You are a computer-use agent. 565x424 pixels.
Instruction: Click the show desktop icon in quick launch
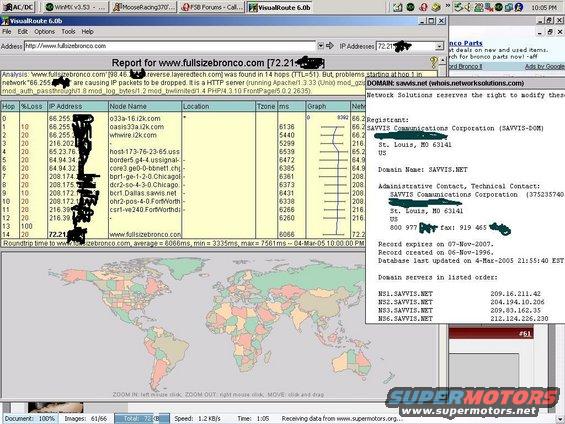coord(397,7)
